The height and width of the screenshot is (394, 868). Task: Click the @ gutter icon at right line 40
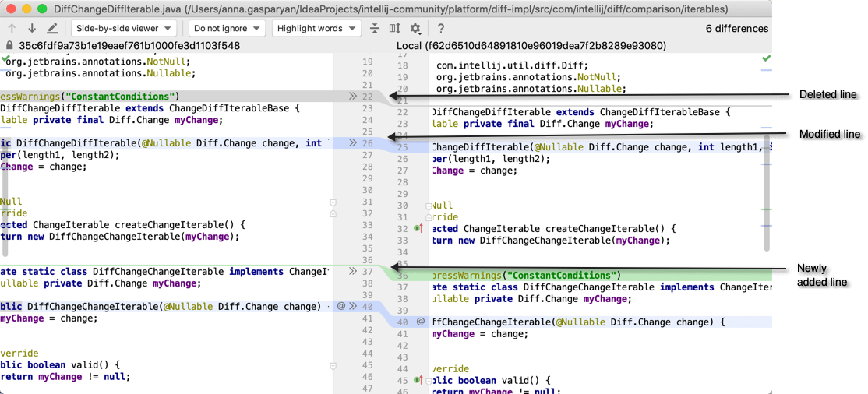[x=420, y=322]
